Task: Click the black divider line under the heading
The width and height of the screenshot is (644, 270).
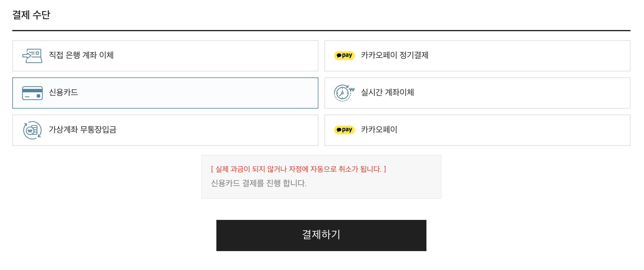Action: coord(321,30)
